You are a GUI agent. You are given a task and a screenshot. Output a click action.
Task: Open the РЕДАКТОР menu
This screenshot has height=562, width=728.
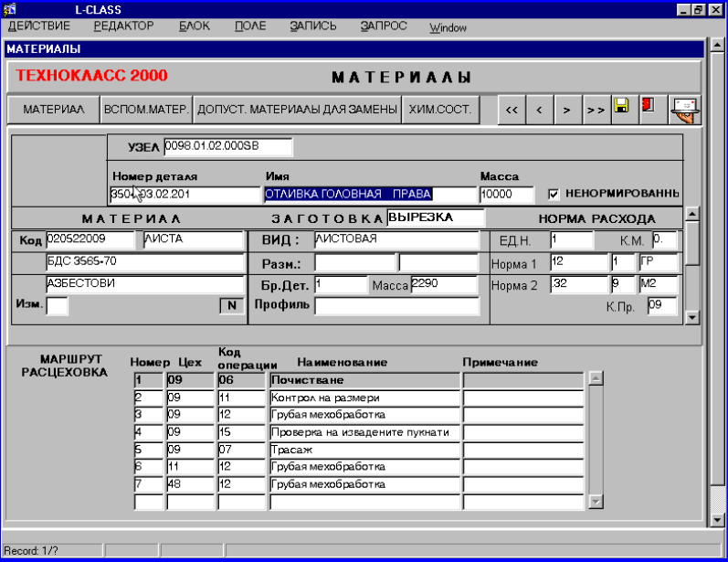[x=123, y=26]
